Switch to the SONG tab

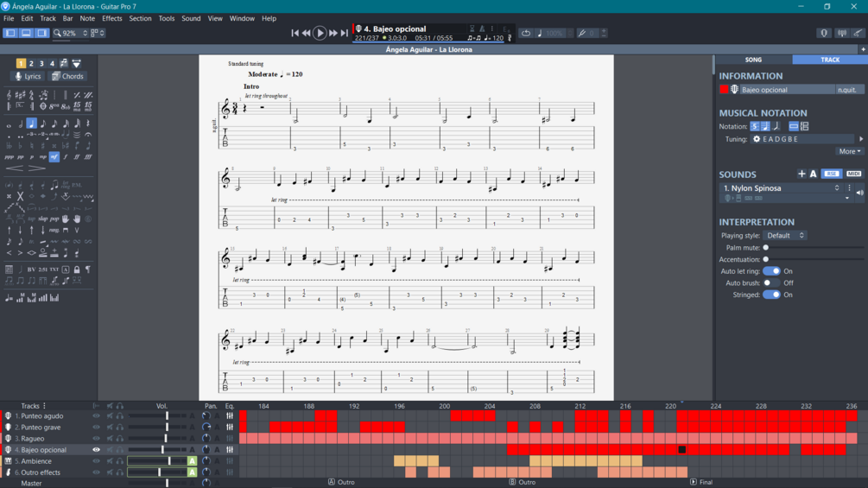(x=753, y=60)
